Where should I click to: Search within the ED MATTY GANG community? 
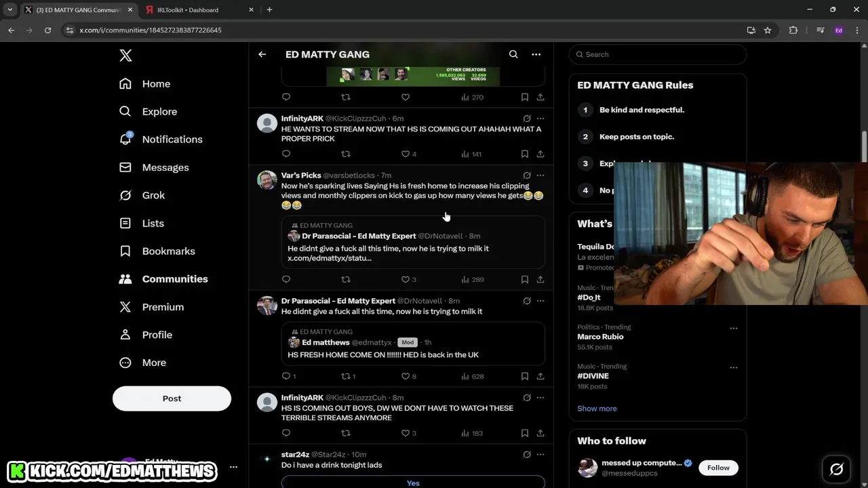click(513, 54)
